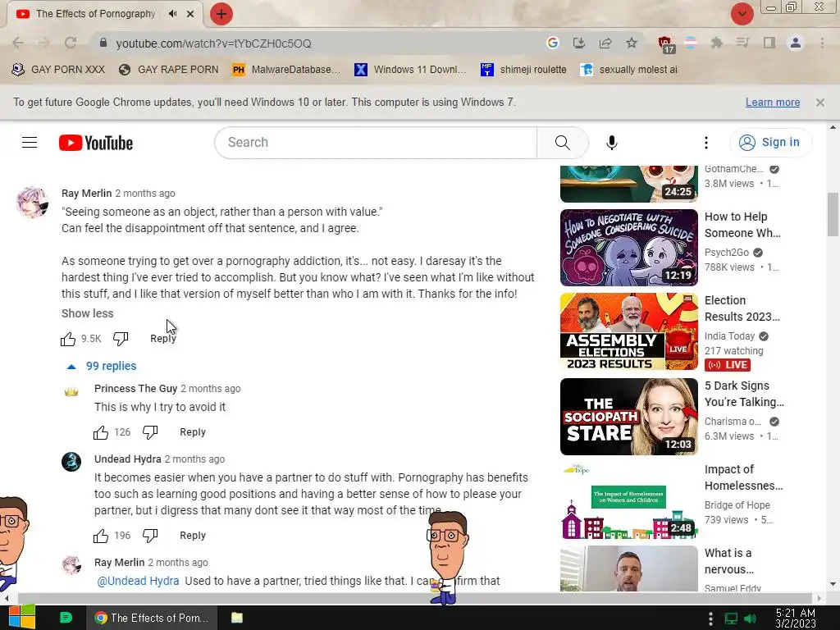840x630 pixels.
Task: Click the horizontal scrollbar at bottom
Action: (x=415, y=598)
